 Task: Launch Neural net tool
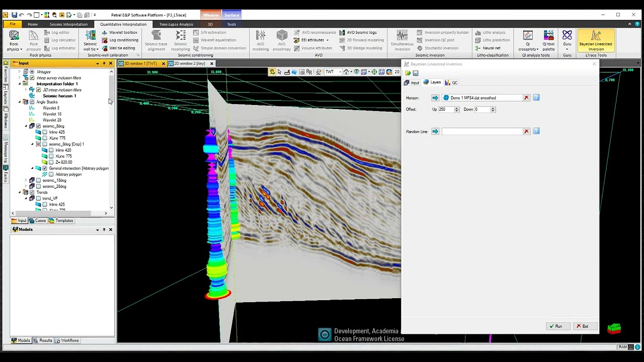(x=488, y=48)
